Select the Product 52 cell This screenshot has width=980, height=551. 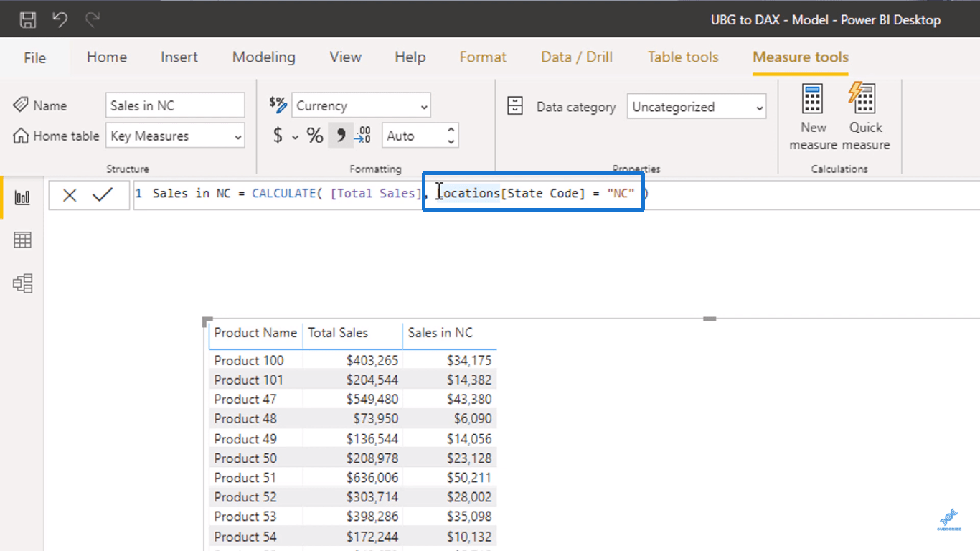click(245, 497)
